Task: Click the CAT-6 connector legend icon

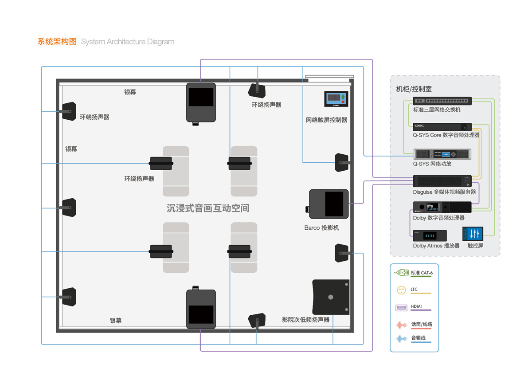Action: [x=402, y=272]
